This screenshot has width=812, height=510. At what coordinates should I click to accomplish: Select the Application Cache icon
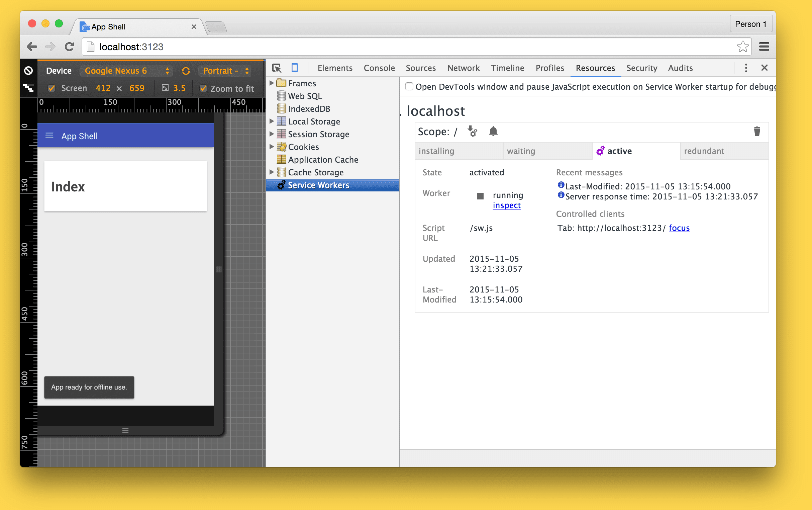(282, 159)
